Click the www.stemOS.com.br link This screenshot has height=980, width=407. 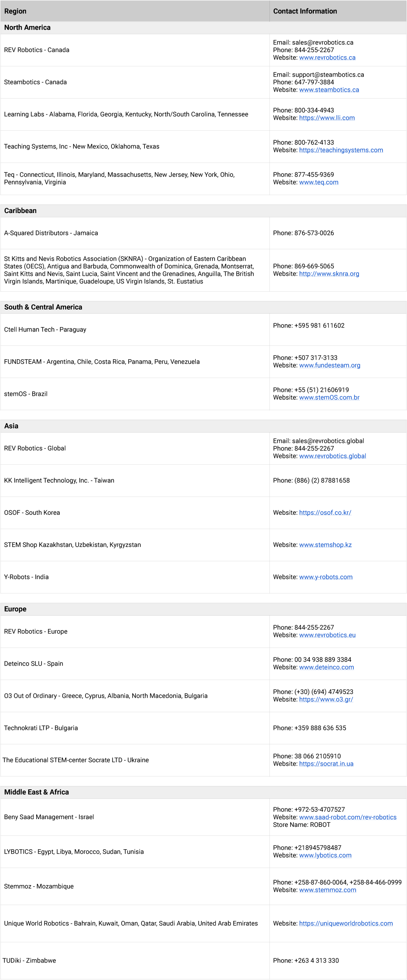[329, 398]
